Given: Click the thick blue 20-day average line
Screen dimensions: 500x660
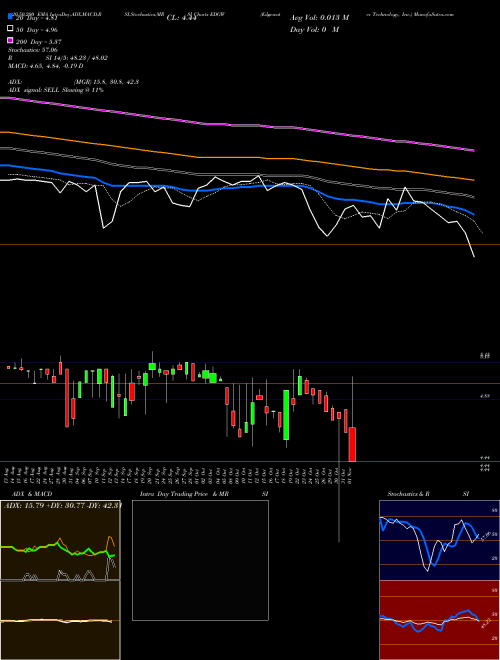Looking at the screenshot, I should (x=237, y=187).
